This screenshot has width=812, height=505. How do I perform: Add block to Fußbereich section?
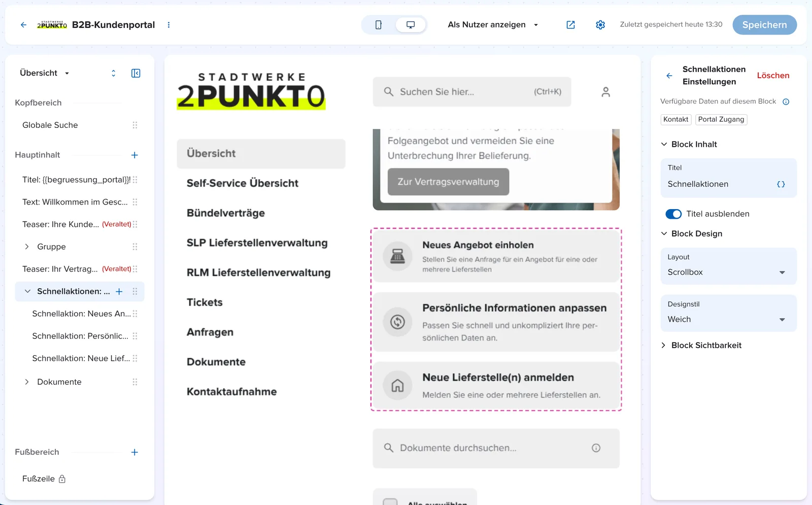[x=134, y=452]
